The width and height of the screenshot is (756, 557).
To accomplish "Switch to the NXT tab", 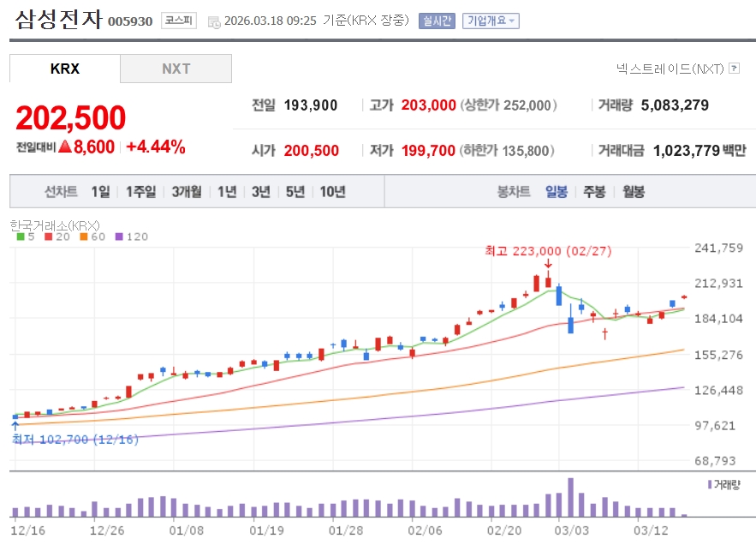I will (176, 69).
